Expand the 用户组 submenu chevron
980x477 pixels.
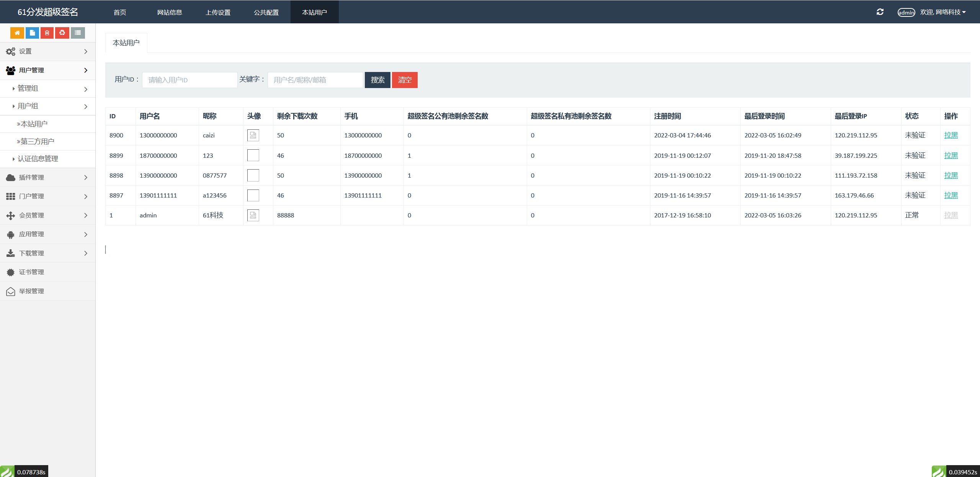(x=86, y=107)
